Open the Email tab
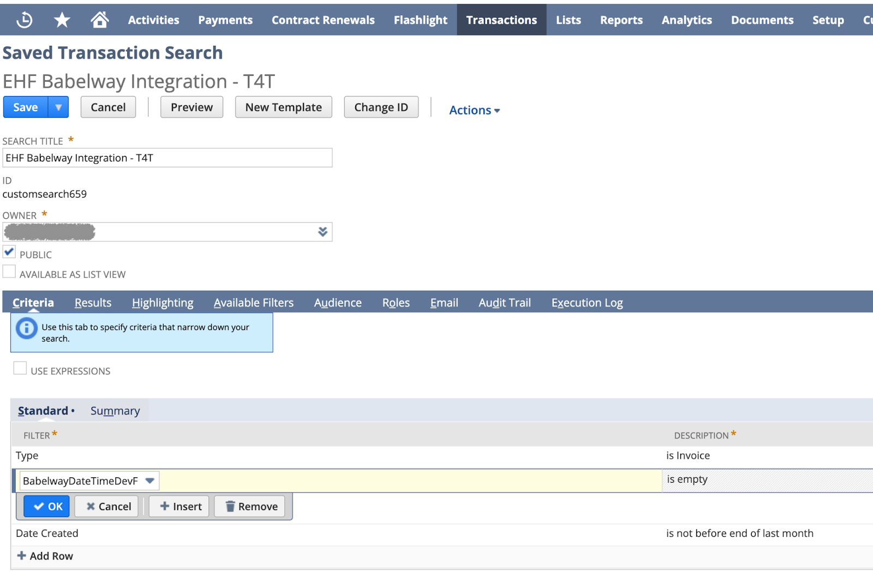Screen dimensions: 873x588 pyautogui.click(x=444, y=303)
